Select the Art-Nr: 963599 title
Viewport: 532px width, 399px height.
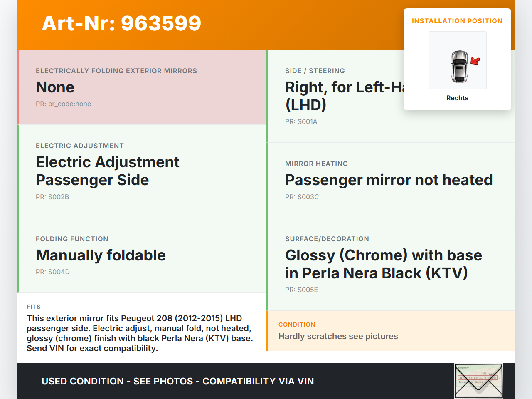pyautogui.click(x=121, y=23)
